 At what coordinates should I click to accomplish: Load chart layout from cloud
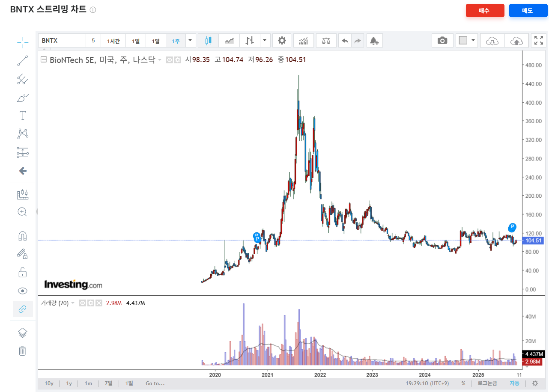click(492, 41)
